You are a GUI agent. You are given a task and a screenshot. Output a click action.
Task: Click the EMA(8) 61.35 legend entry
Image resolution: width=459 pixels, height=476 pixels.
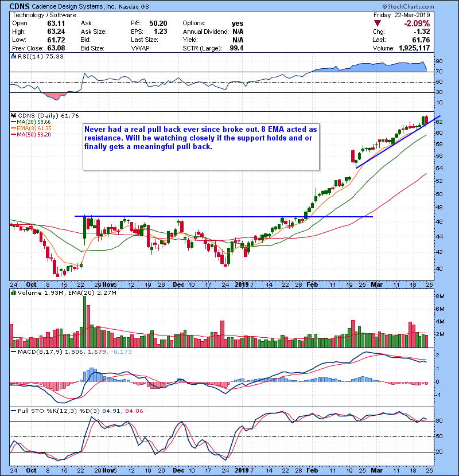tap(31, 128)
